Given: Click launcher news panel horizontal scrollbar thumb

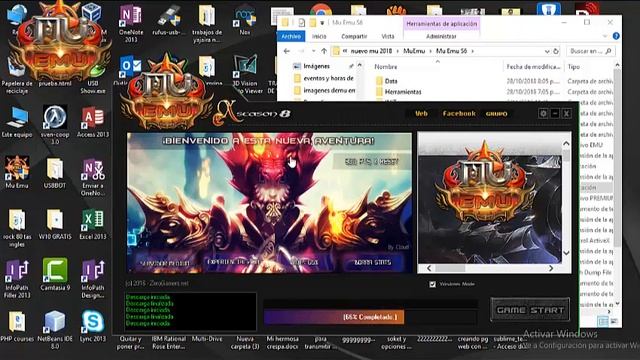Looking at the screenshot, I should 450,268.
